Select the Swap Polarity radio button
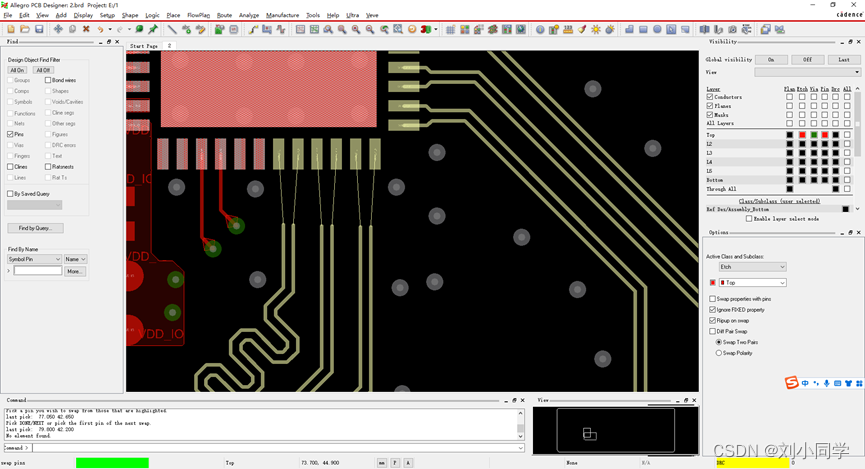 click(719, 353)
